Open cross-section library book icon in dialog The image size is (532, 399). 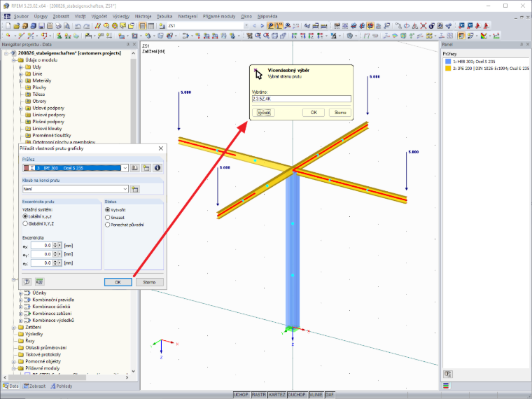135,168
